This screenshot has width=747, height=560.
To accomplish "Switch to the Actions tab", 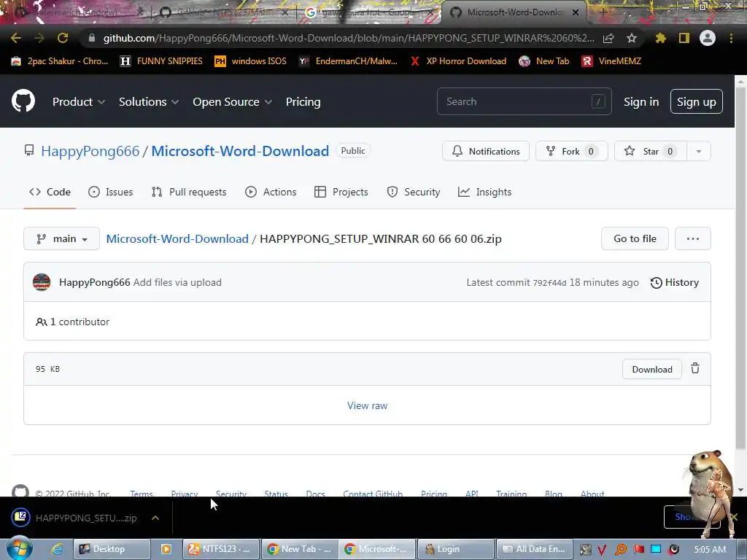I will click(271, 192).
